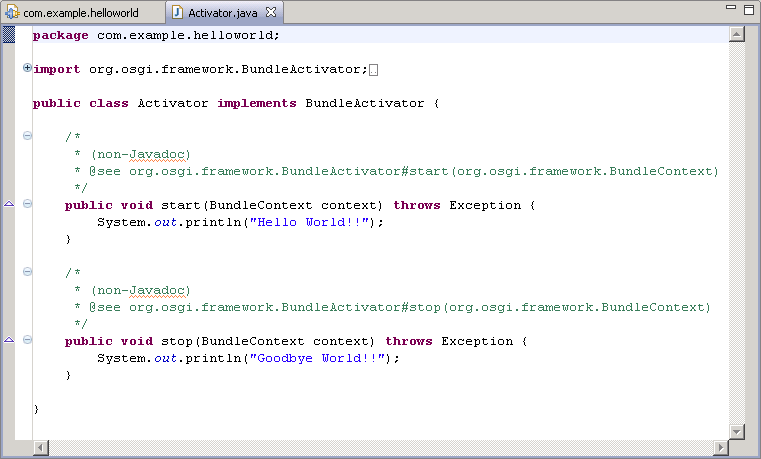Screen dimensions: 761x459
Task: Click the "package" keyword
Action: [61, 35]
